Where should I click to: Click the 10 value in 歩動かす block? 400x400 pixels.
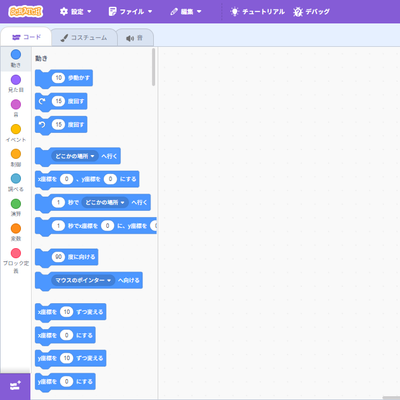pos(58,78)
